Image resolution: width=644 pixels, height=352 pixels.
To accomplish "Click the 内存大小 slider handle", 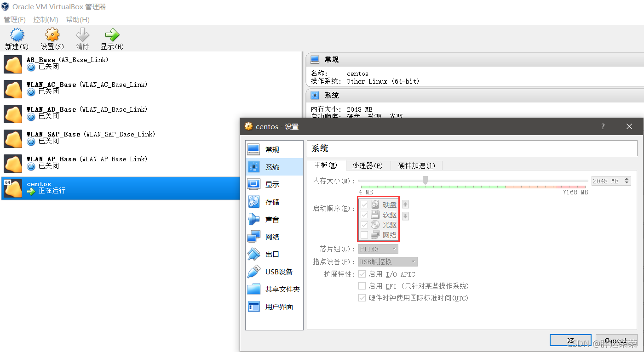I will 425,180.
